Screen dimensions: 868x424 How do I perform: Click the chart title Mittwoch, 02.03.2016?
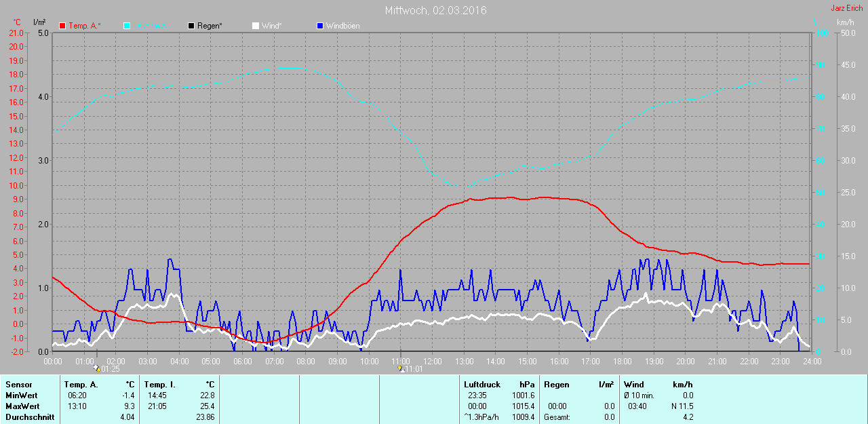point(435,10)
